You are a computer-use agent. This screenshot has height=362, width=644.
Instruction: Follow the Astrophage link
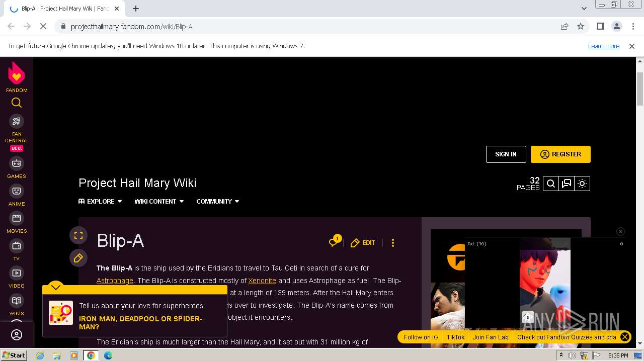pos(115,281)
